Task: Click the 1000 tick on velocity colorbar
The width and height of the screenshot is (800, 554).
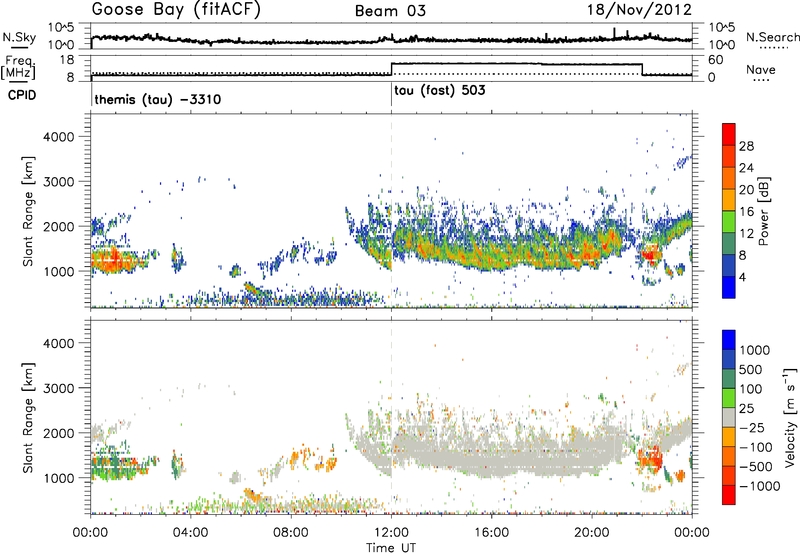Action: click(x=755, y=350)
